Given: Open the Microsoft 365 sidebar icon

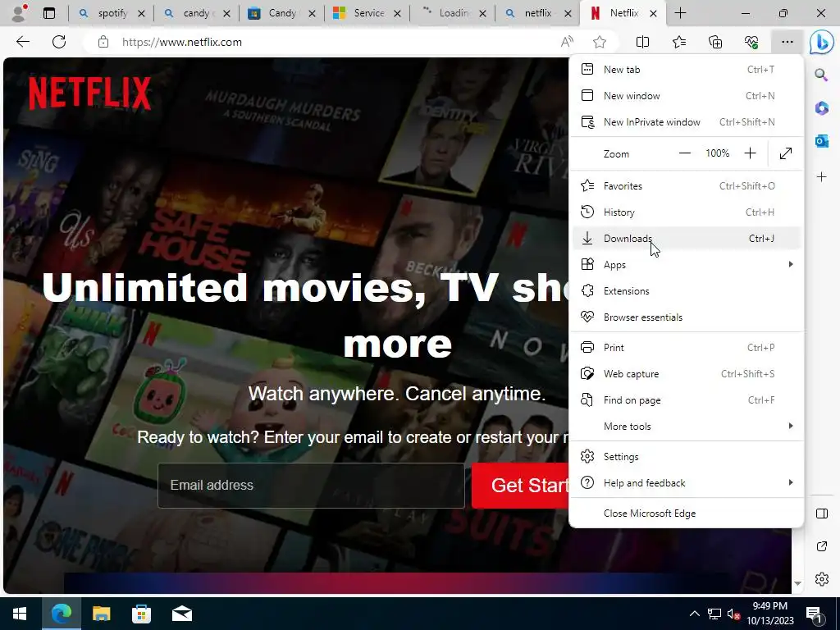Looking at the screenshot, I should click(x=821, y=108).
